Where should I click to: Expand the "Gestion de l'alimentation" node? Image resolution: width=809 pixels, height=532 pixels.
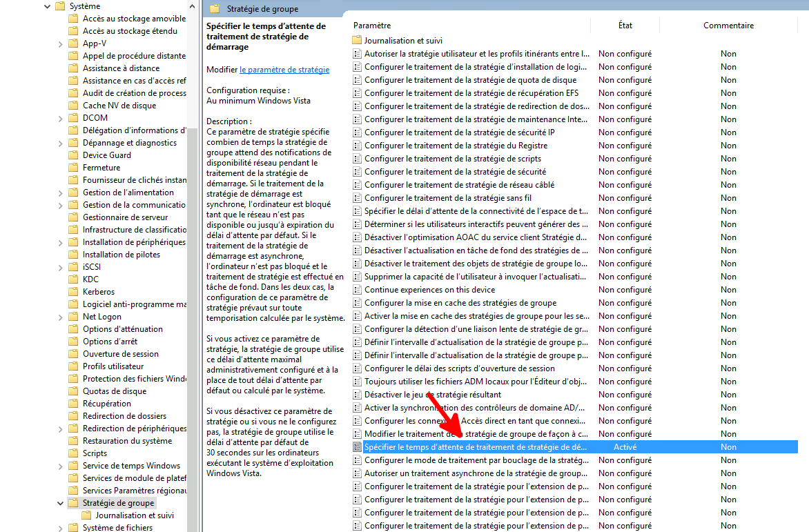[x=61, y=192]
